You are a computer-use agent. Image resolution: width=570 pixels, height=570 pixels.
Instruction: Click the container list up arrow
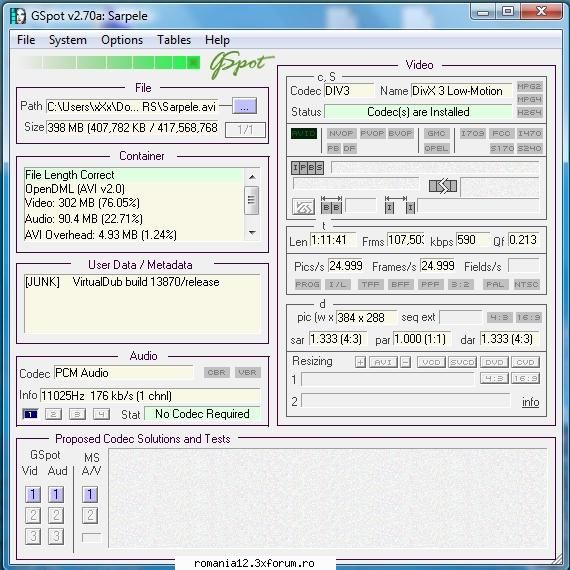pyautogui.click(x=252, y=177)
